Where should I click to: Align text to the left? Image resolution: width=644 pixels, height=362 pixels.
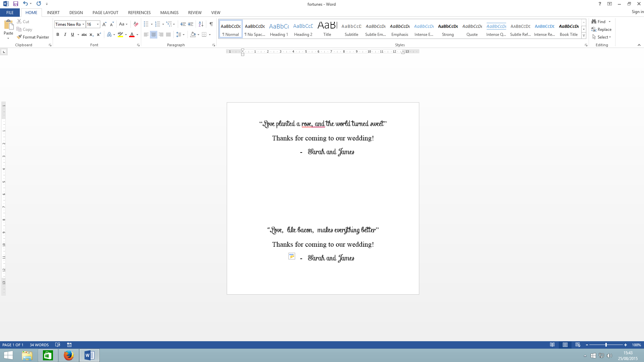pos(146,35)
